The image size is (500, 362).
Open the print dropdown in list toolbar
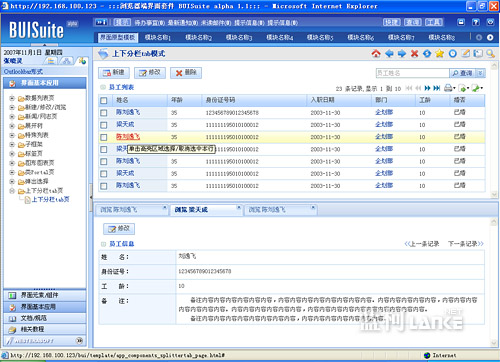tap(450, 88)
